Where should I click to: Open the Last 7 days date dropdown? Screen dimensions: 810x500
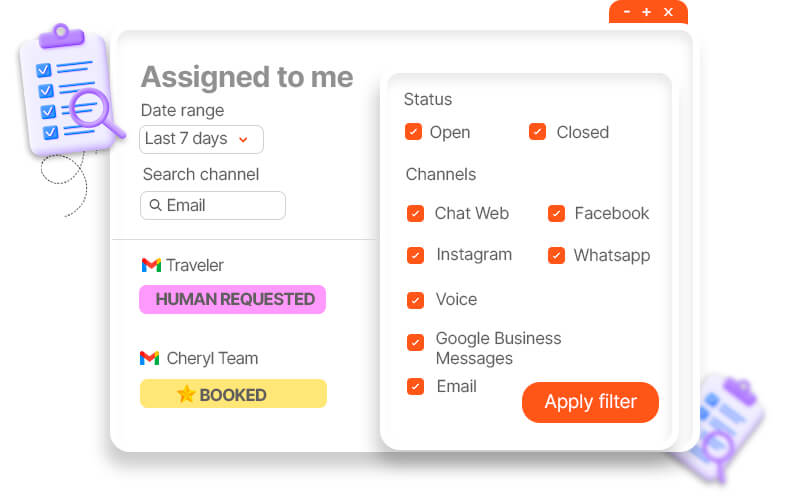click(x=201, y=139)
